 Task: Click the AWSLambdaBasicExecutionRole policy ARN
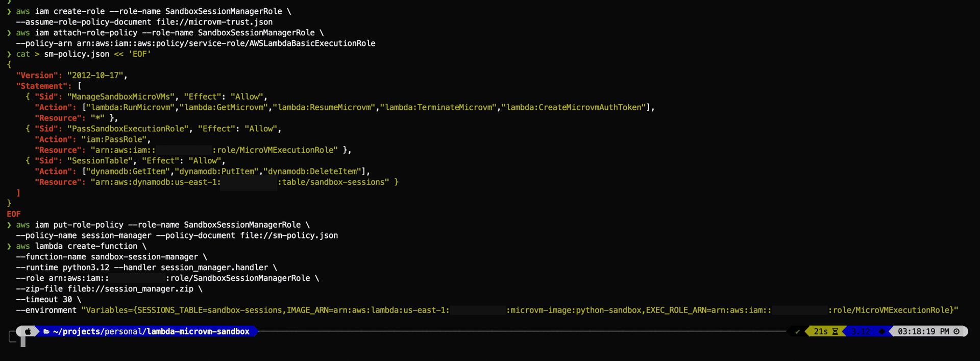point(226,43)
